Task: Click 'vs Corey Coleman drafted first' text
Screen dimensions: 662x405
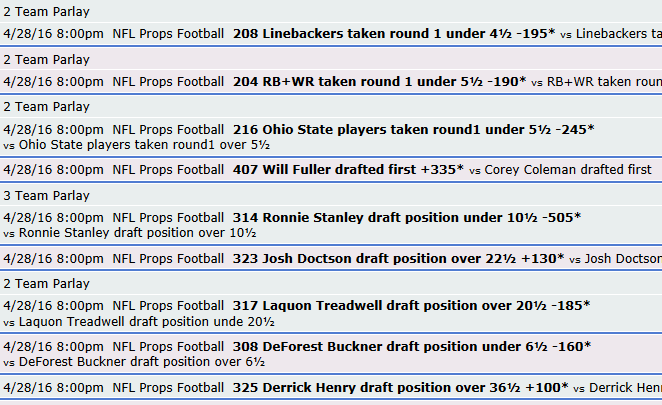Action: coord(561,170)
